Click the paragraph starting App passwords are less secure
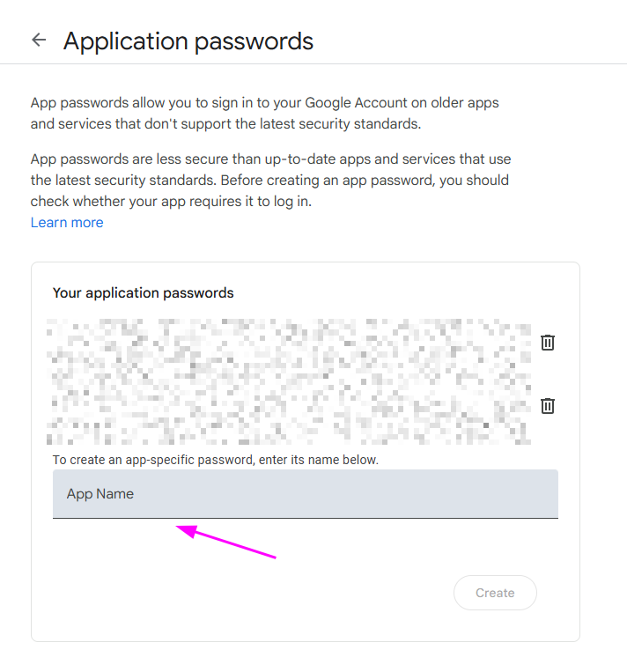 pos(269,180)
